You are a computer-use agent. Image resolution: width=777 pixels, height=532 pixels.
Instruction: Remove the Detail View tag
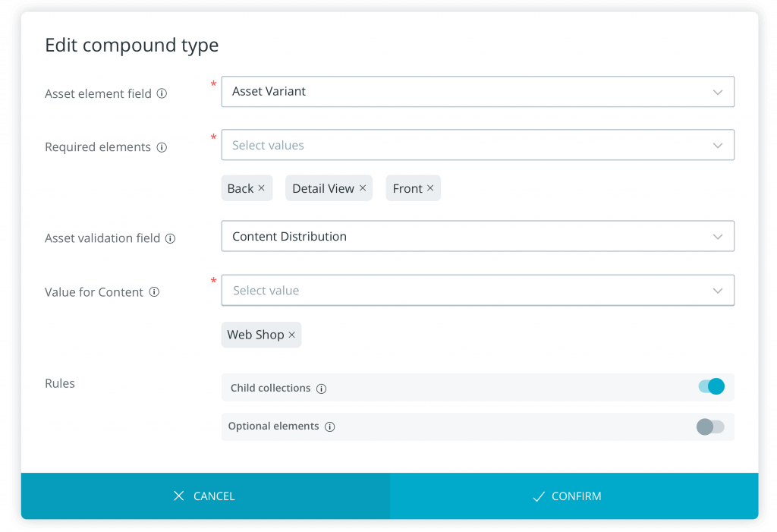(363, 188)
